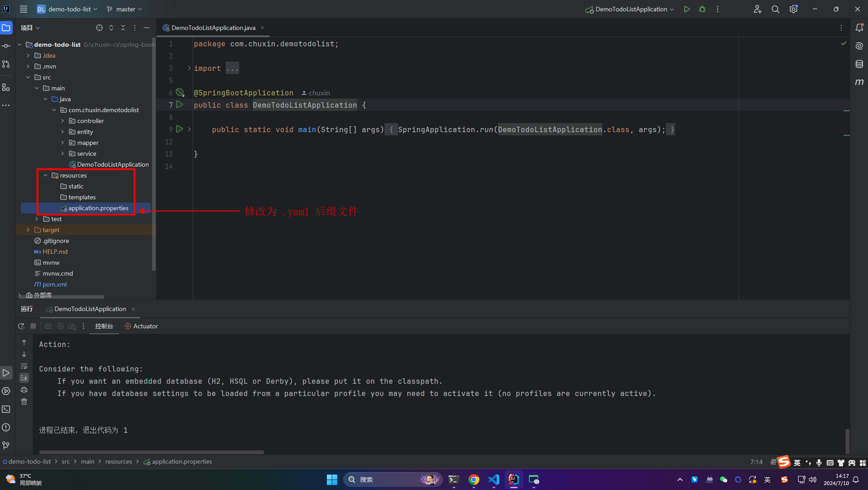Open Windows Start menu
Image resolution: width=868 pixels, height=490 pixels.
click(x=332, y=480)
